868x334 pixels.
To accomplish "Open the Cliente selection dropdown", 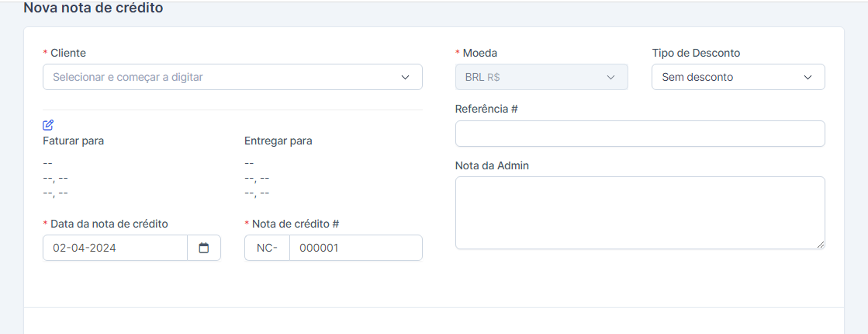I will (233, 77).
